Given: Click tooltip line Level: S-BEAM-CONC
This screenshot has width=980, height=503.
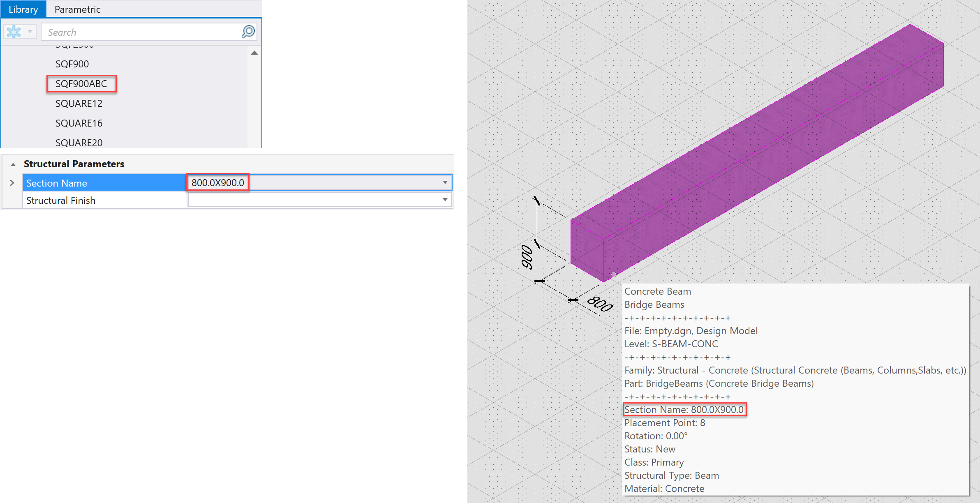Looking at the screenshot, I should [671, 344].
